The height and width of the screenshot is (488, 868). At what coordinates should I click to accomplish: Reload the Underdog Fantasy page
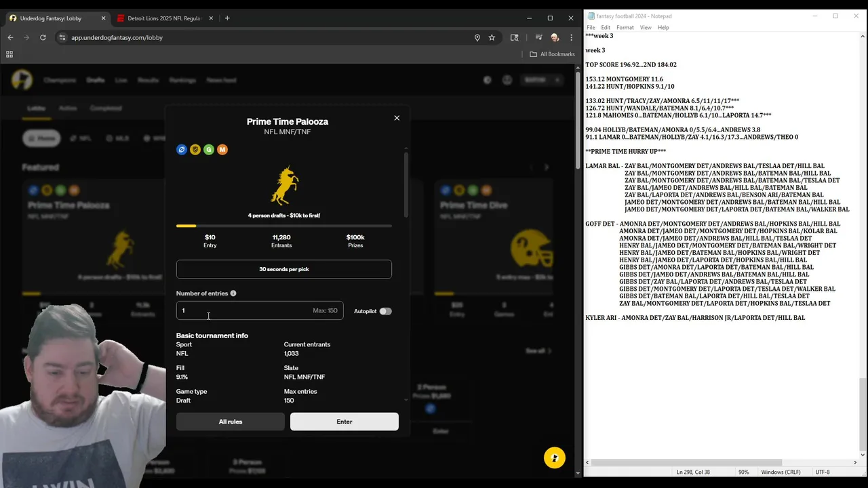(43, 37)
